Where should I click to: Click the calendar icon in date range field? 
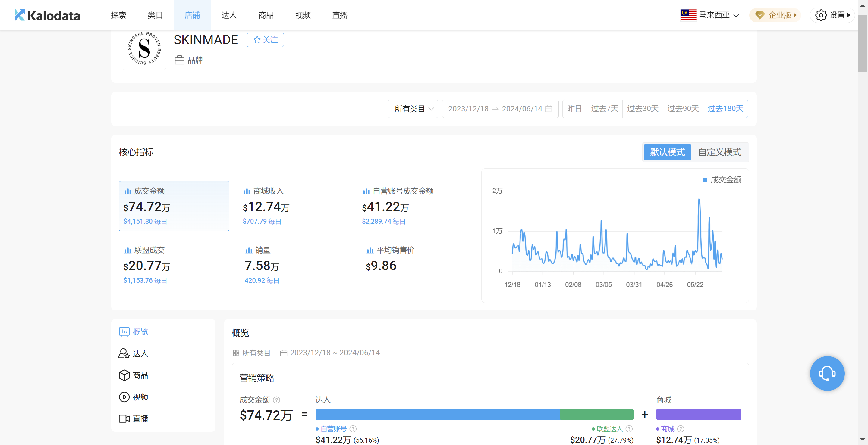click(549, 109)
